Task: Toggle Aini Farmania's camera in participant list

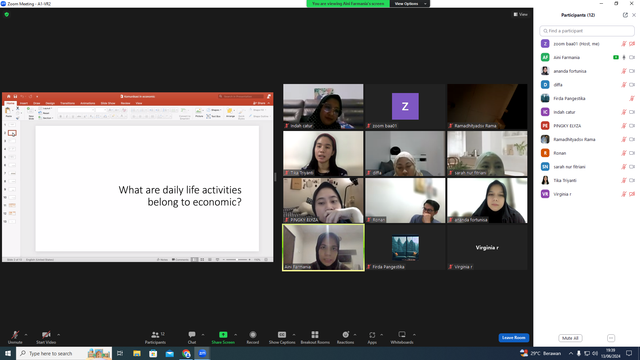Action: [x=632, y=58]
